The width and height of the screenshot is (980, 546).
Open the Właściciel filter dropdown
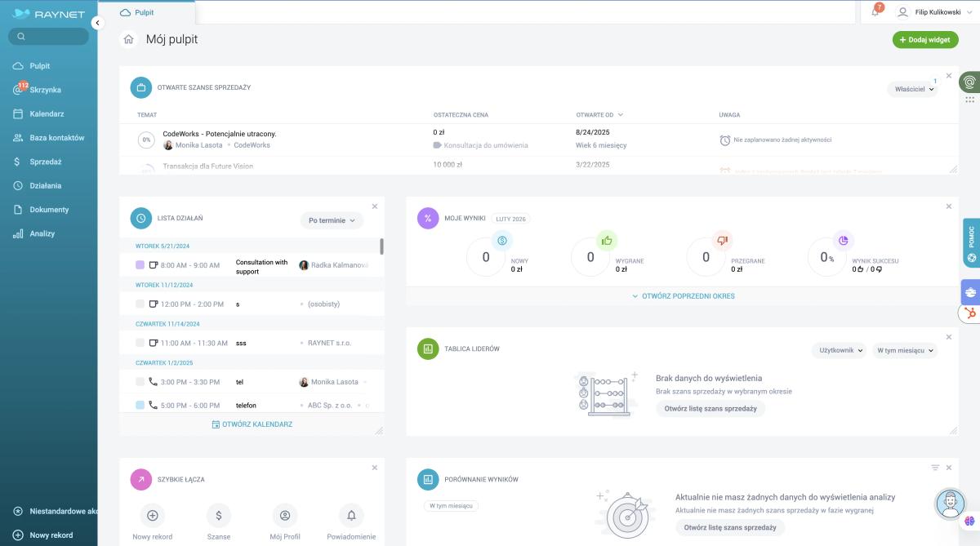pos(913,90)
